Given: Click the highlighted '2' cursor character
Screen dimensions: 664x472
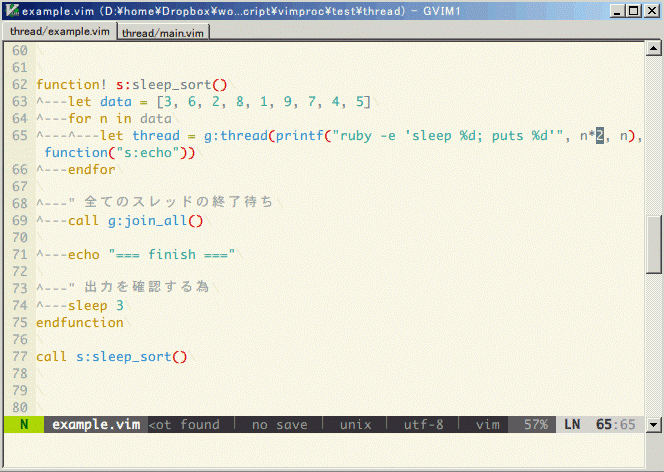Looking at the screenshot, I should [600, 136].
